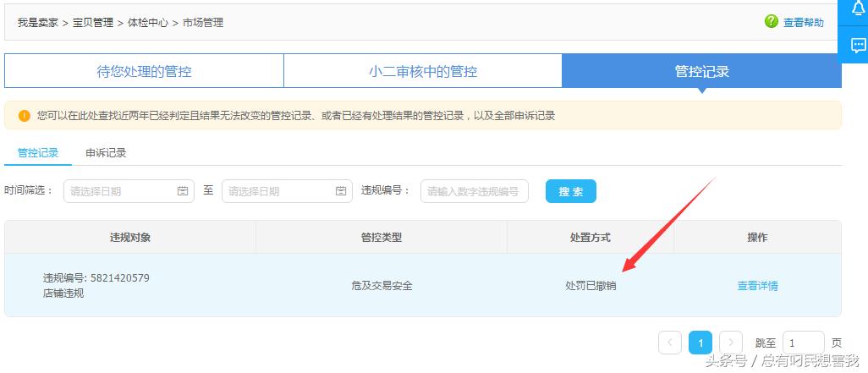Viewport: 868px width, 373px height.
Task: Go to previous page arrow
Action: pyautogui.click(x=670, y=343)
